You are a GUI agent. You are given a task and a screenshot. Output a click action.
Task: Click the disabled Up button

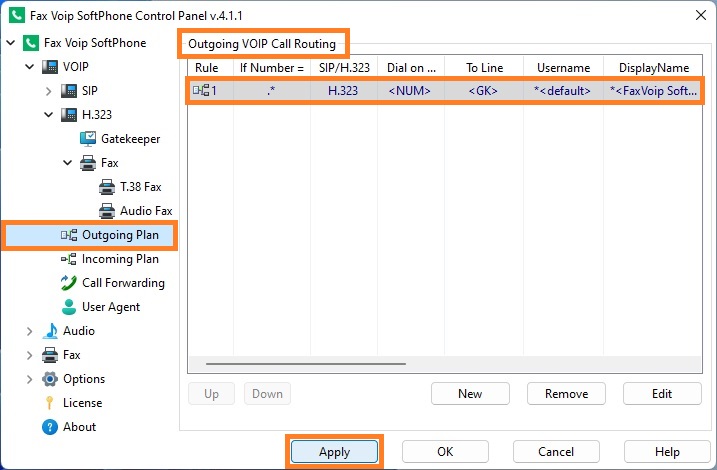[x=211, y=394]
